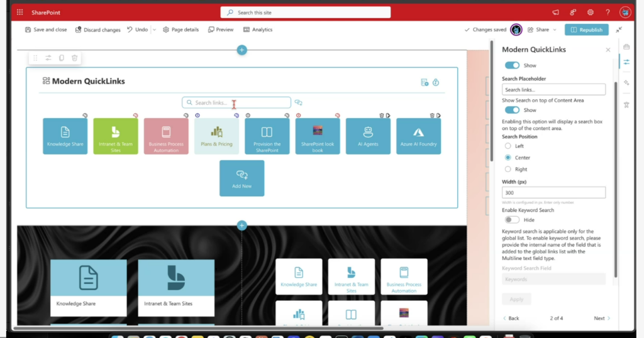Delete the Modern QuickLinks web part
The width and height of the screenshot is (644, 338).
pos(75,58)
